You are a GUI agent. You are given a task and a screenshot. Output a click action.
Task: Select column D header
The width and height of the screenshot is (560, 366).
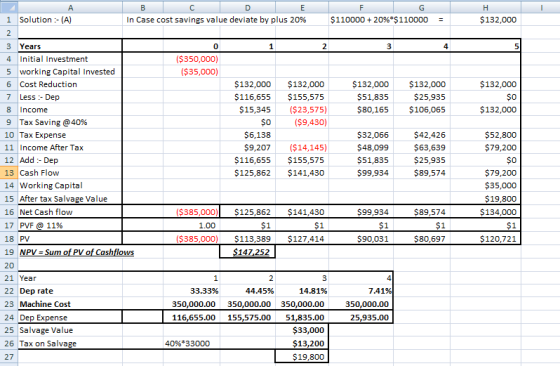[248, 7]
